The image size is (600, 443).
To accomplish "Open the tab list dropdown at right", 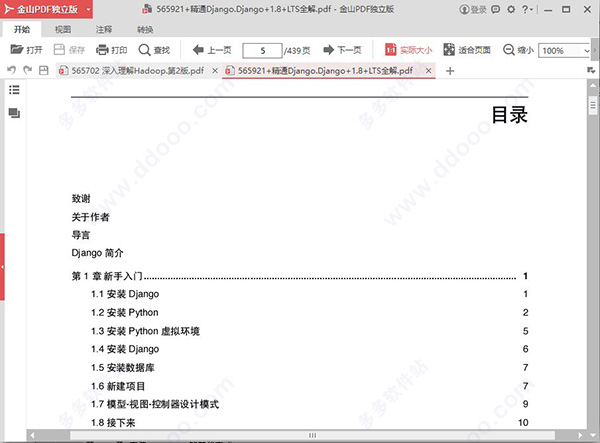I will pyautogui.click(x=591, y=70).
